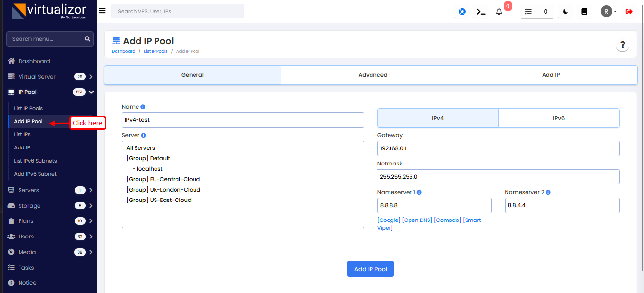Click the help question mark icon
The height and width of the screenshot is (293, 644).
622,45
